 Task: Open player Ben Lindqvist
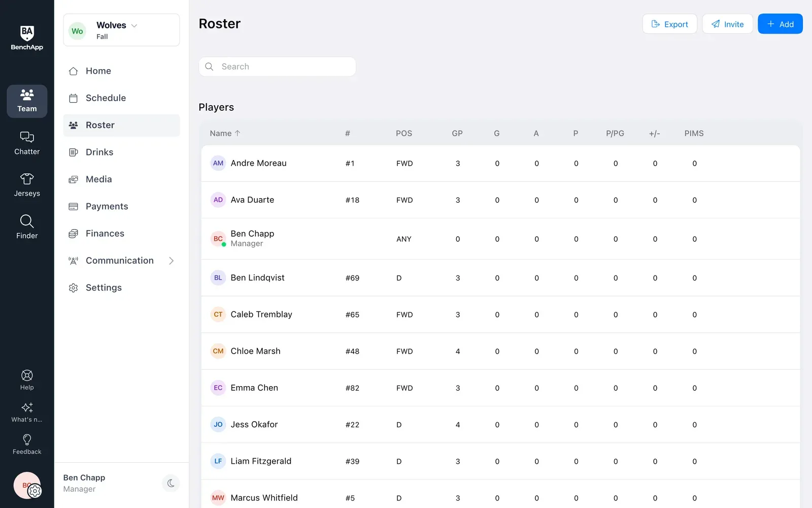257,278
